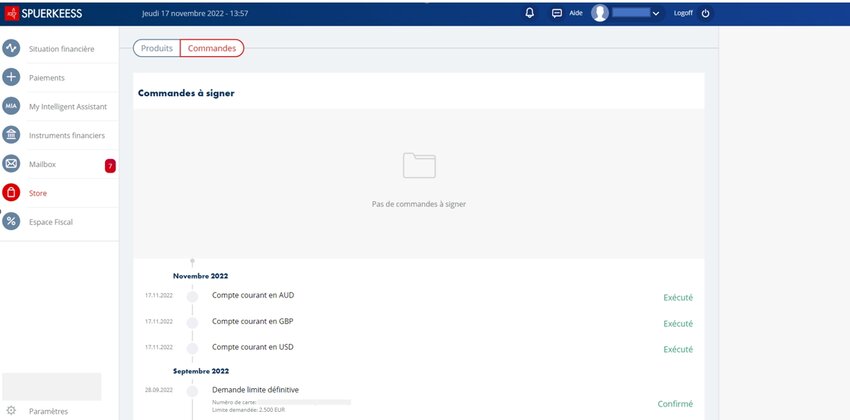Open Situation financière sidebar icon
850x420 pixels.
pos(11,48)
